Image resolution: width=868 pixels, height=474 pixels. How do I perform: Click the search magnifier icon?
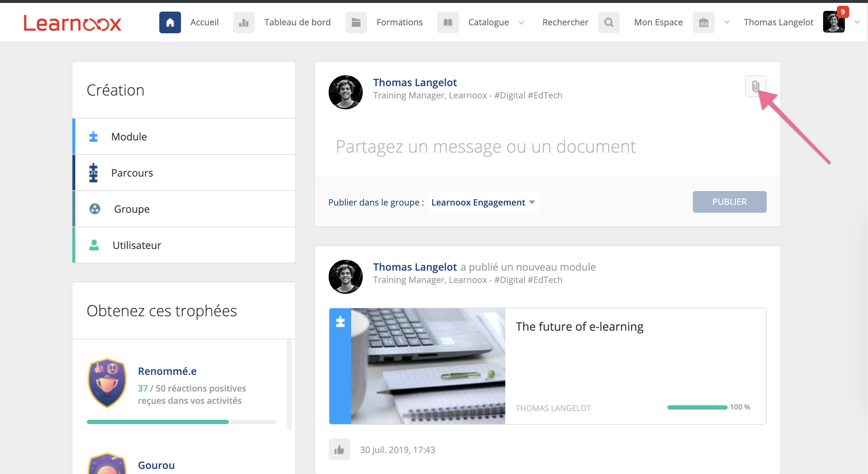[608, 22]
